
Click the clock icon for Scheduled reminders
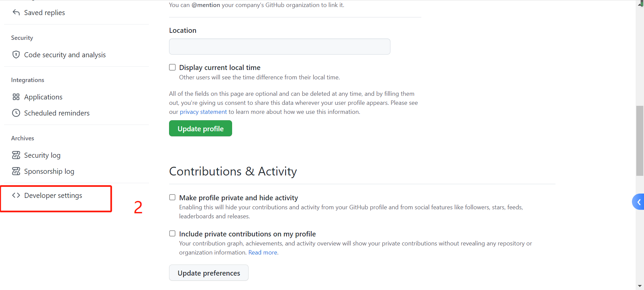point(16,113)
